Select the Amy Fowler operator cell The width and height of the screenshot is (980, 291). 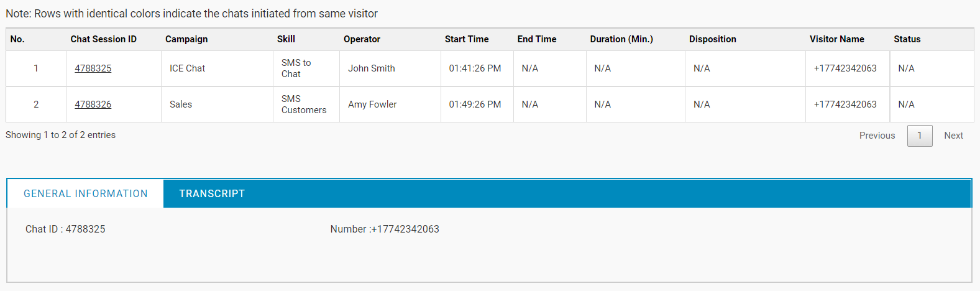coord(372,104)
